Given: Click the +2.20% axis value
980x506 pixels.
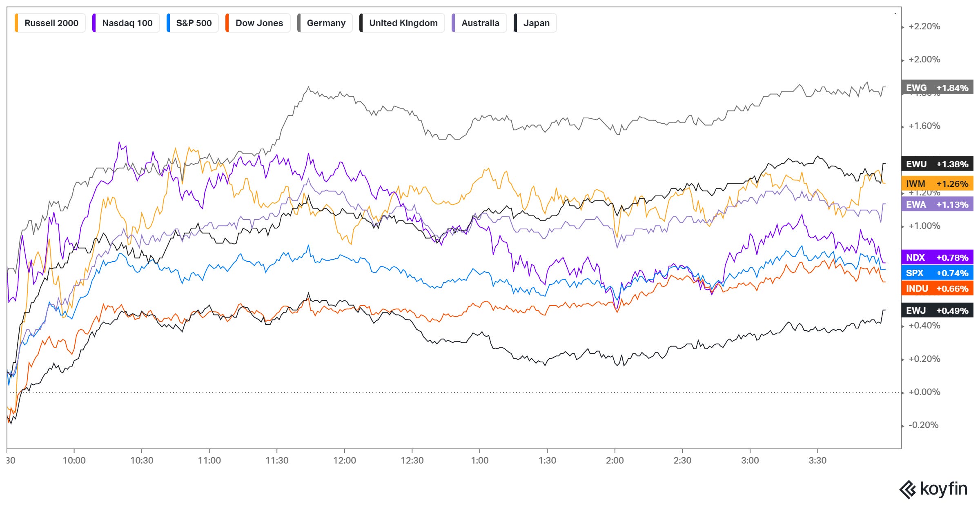Looking at the screenshot, I should pyautogui.click(x=924, y=27).
